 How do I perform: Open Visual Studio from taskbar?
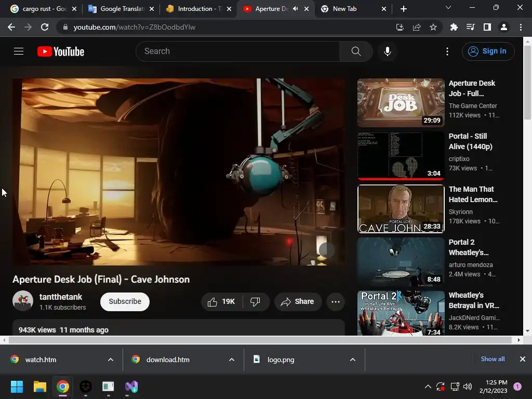[x=131, y=387]
